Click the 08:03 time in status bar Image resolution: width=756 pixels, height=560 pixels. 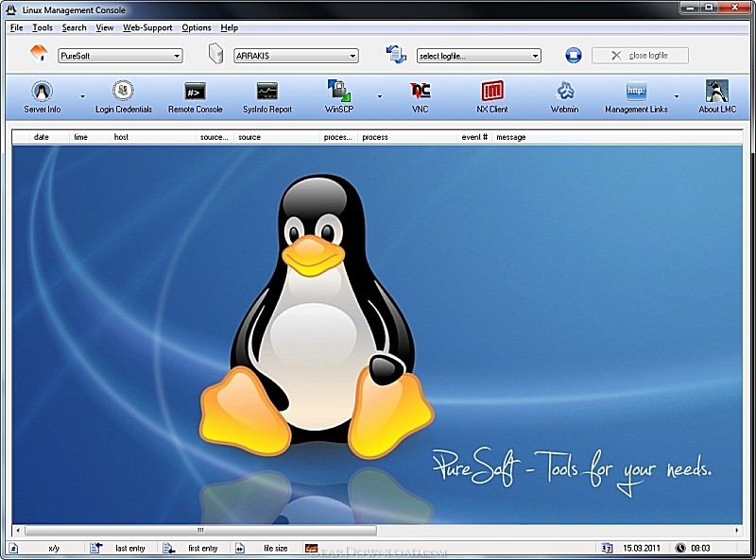pyautogui.click(x=700, y=548)
